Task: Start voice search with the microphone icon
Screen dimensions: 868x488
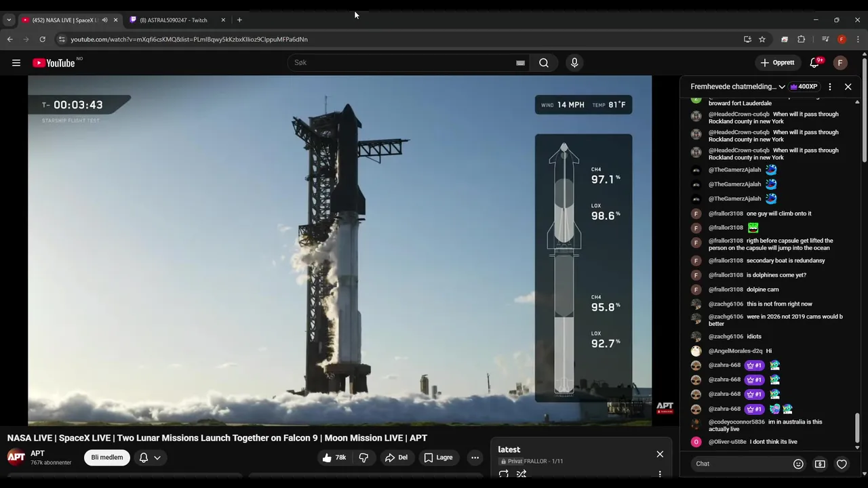Action: pos(574,63)
